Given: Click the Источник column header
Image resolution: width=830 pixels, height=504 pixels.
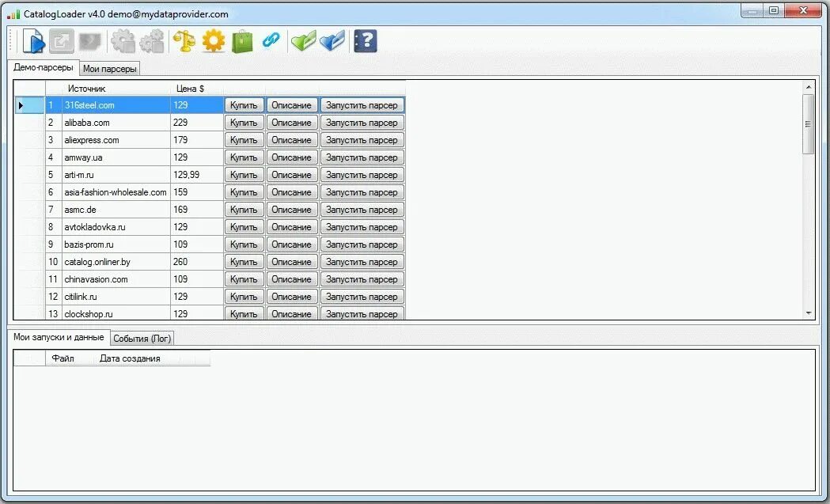Looking at the screenshot, I should coord(116,89).
